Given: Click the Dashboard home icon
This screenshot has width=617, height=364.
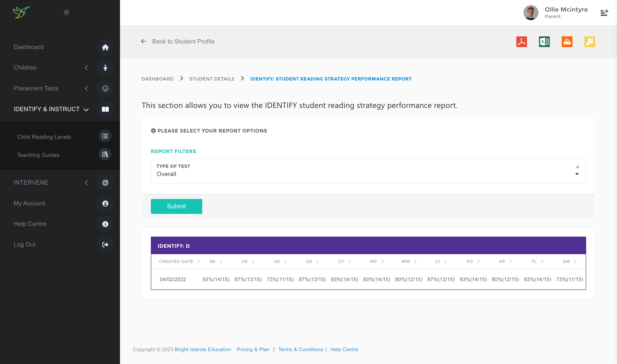Looking at the screenshot, I should click(105, 47).
